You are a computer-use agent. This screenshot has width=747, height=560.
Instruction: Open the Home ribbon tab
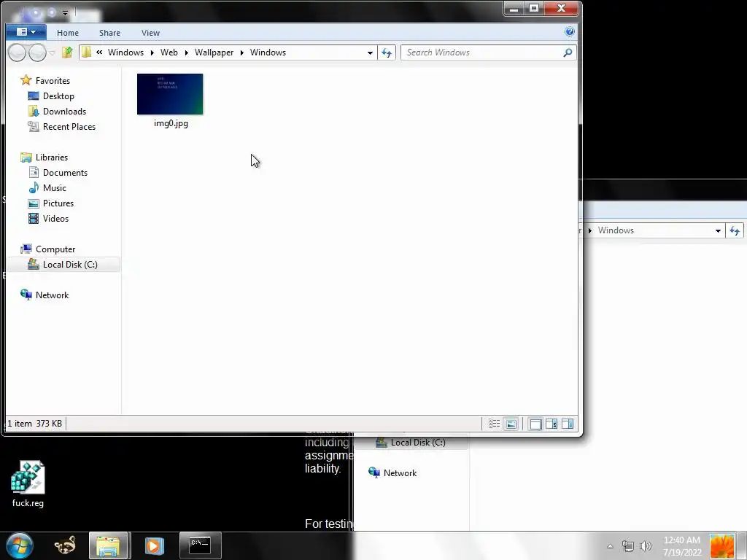68,33
